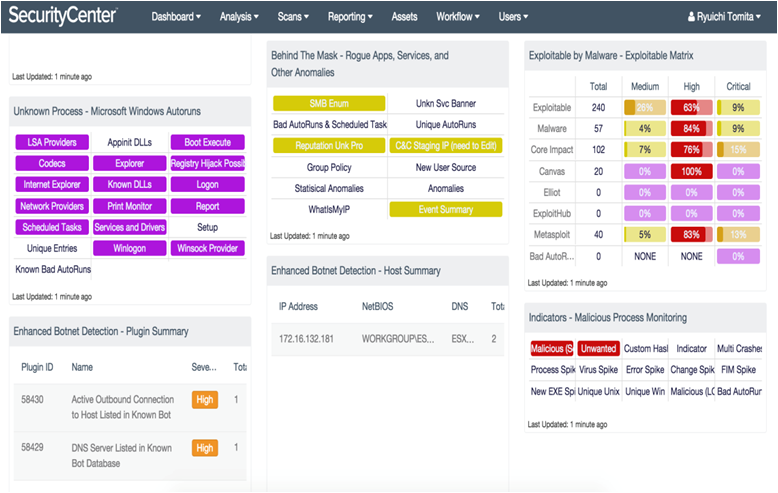Select the LSA Providers indicator

(x=52, y=142)
